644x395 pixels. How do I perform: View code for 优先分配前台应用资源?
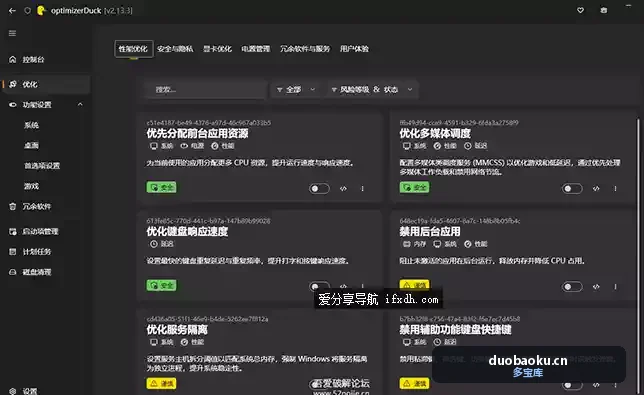click(343, 188)
